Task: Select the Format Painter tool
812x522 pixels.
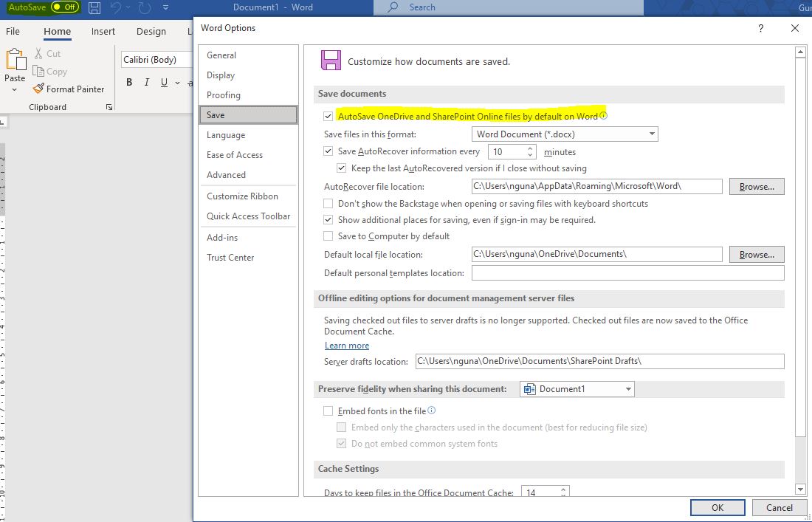Action: point(69,89)
